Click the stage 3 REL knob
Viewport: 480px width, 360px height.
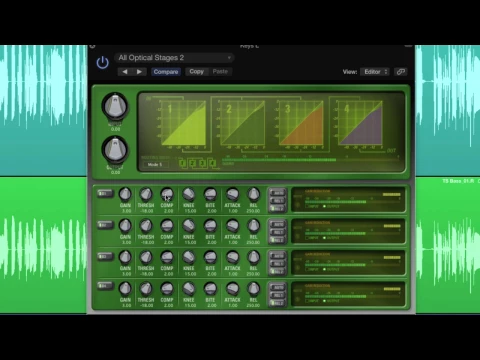tap(254, 257)
